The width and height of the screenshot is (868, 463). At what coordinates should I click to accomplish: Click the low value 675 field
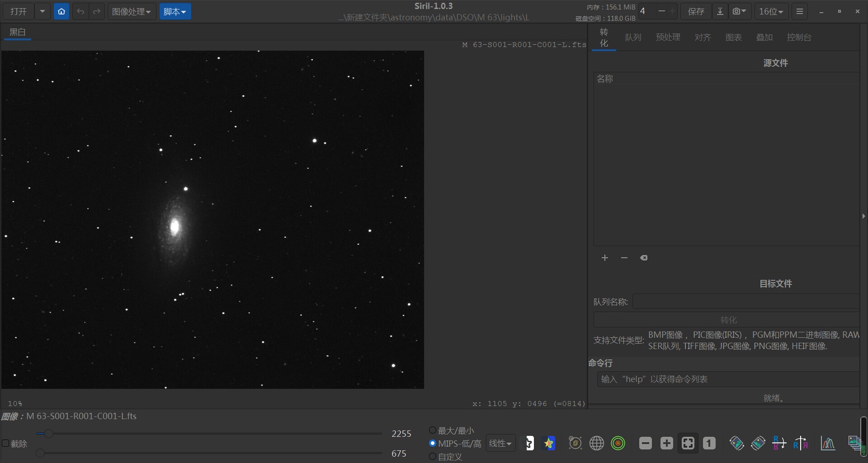coord(399,454)
